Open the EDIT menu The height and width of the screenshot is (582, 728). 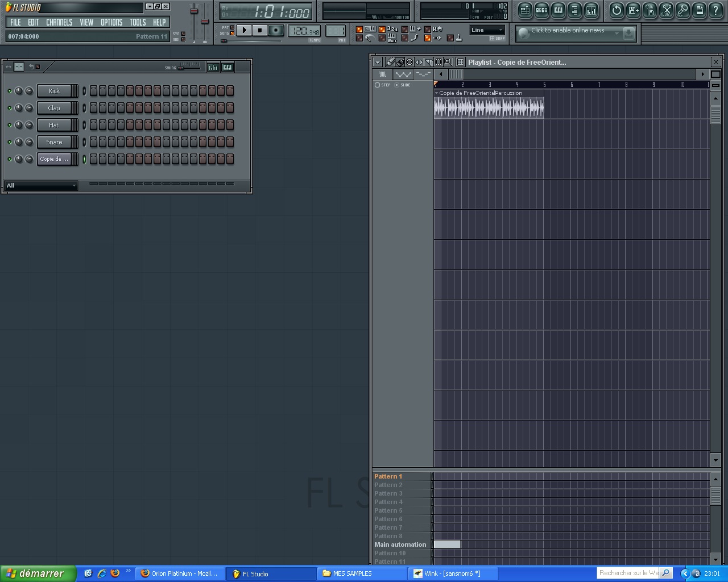pos(34,22)
